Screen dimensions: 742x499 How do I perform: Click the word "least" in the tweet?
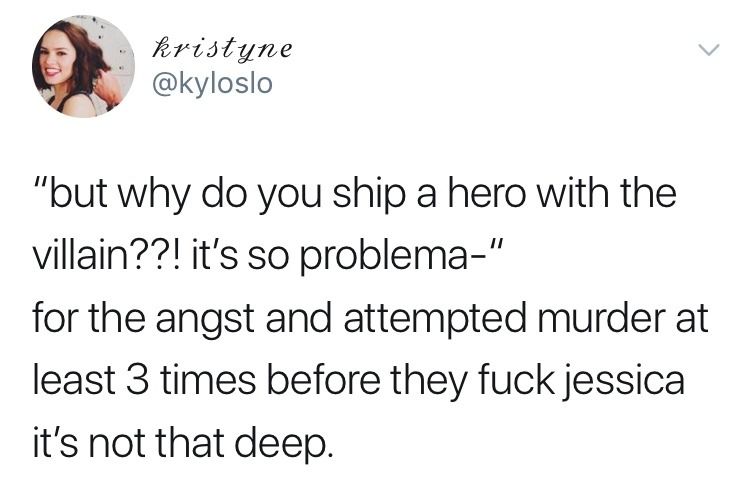click(75, 380)
